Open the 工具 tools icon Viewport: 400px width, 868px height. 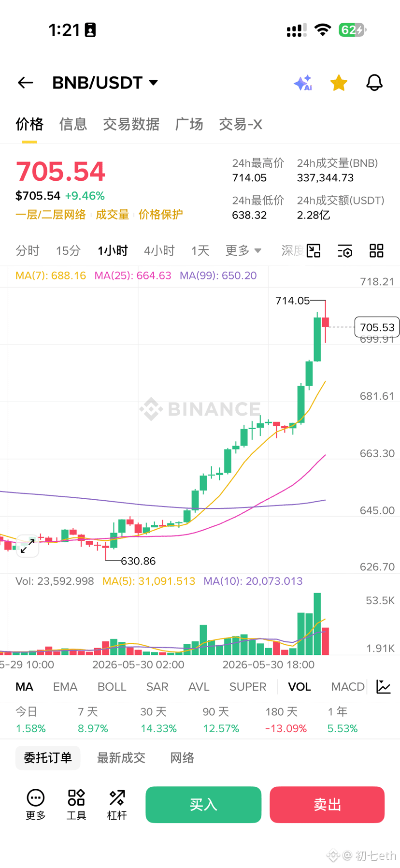[x=76, y=804]
